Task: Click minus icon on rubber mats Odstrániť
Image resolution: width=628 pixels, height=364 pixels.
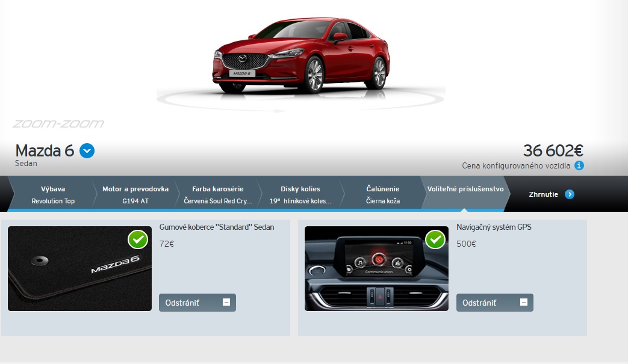Action: pyautogui.click(x=226, y=303)
